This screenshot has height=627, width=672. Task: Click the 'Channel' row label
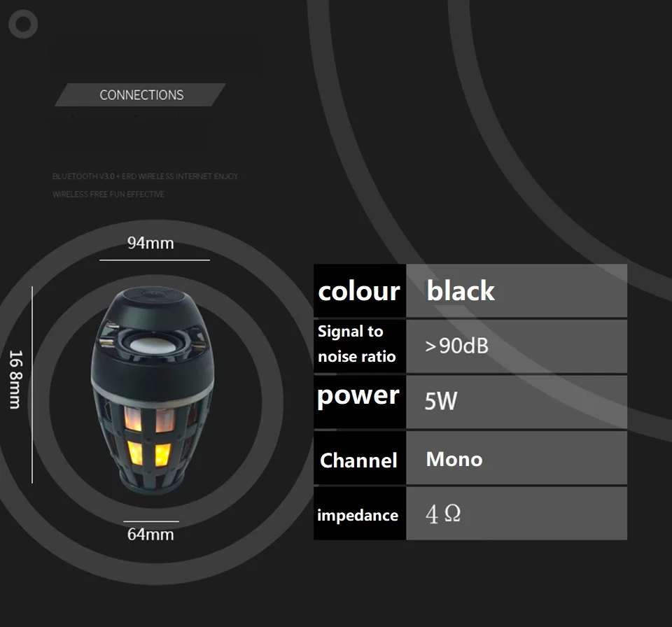(358, 460)
